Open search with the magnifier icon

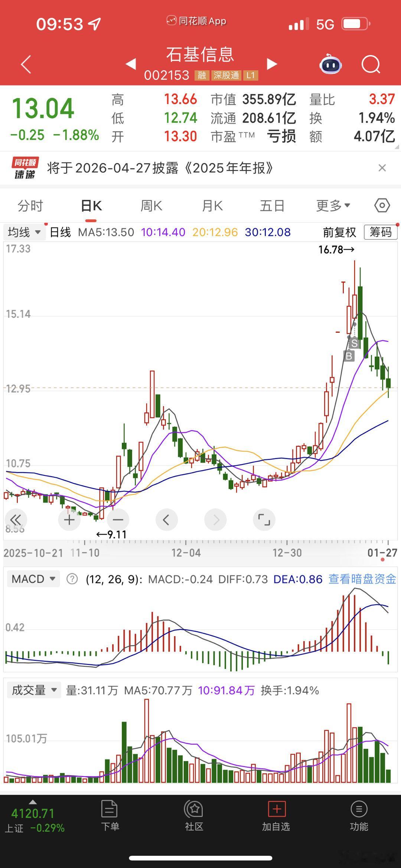pyautogui.click(x=371, y=65)
